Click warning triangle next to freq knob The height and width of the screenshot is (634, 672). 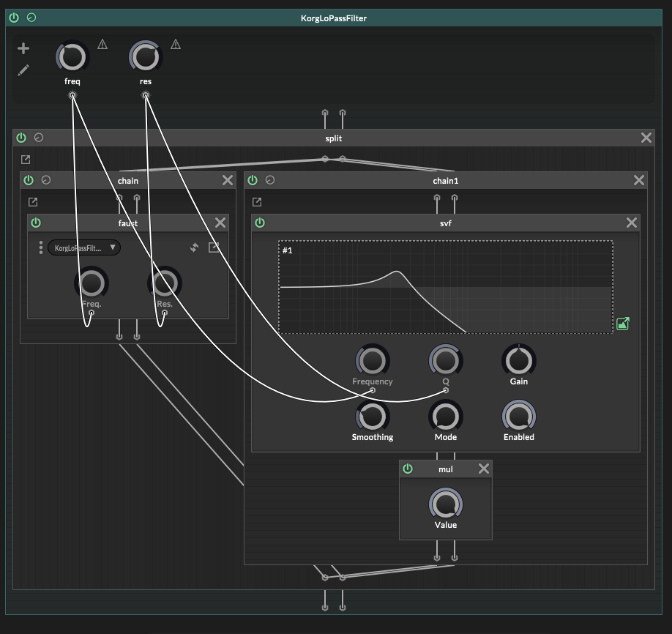(x=102, y=44)
